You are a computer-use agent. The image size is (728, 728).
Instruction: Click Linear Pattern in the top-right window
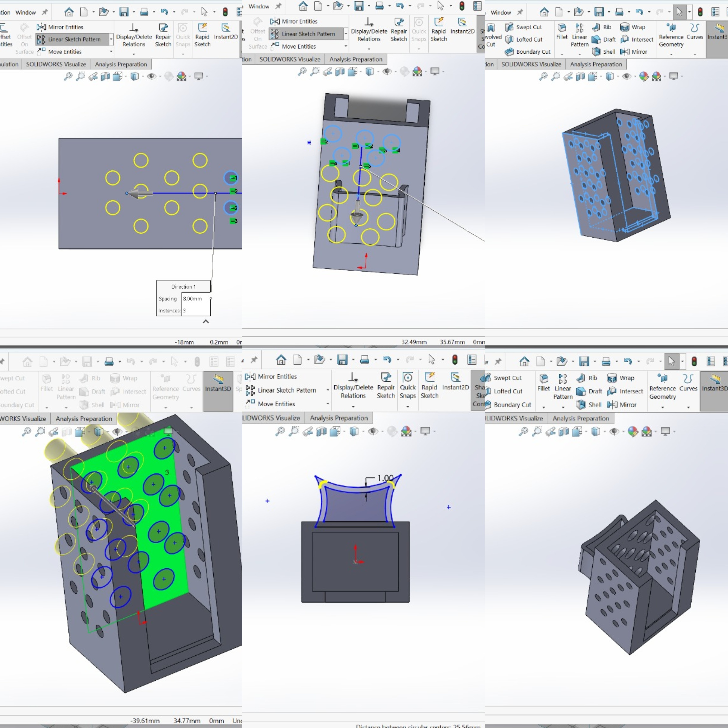[x=579, y=35]
